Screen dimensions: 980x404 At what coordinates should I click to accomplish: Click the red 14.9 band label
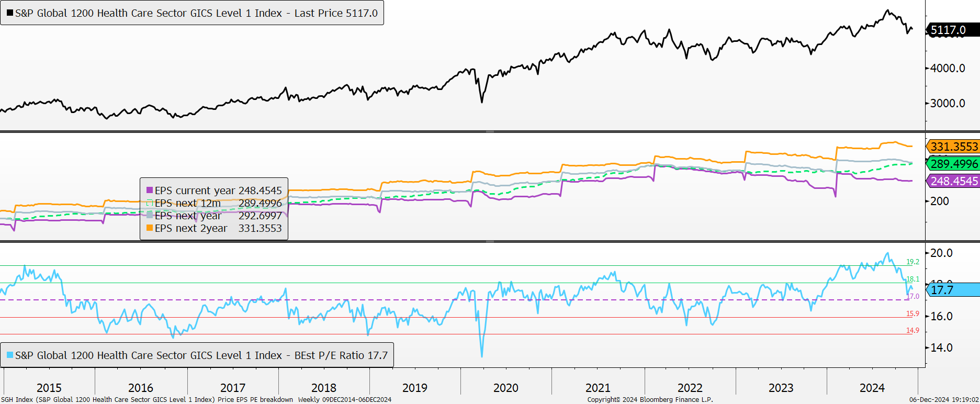pyautogui.click(x=913, y=330)
